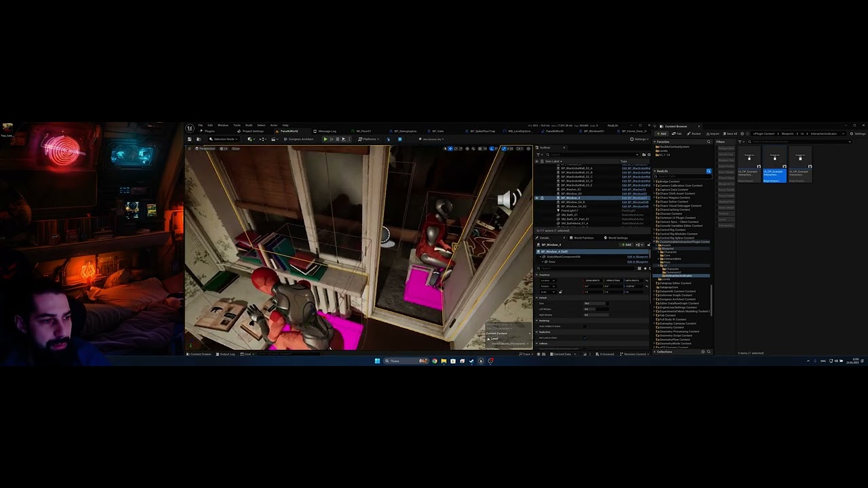
Task: Open the Window menu
Action: tap(223, 125)
